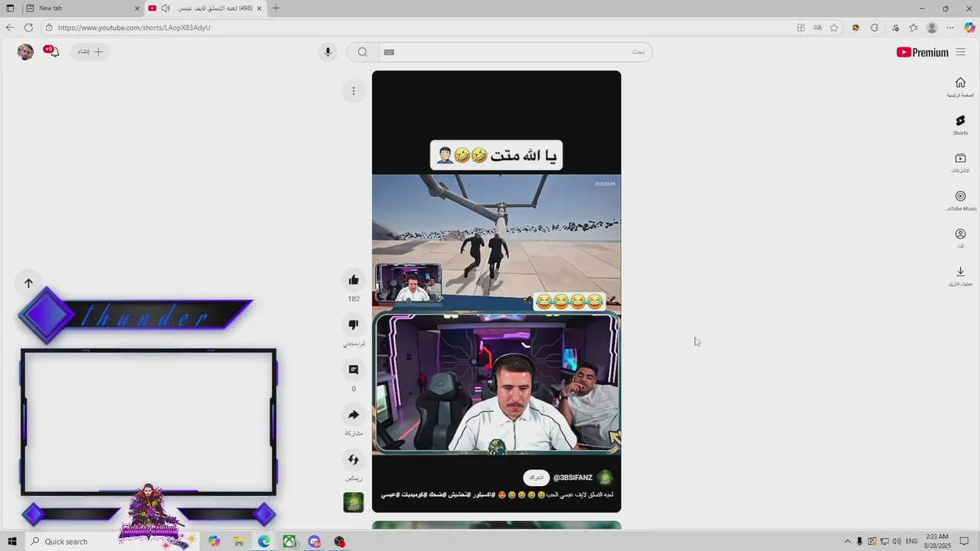This screenshot has height=551, width=980.
Task: Open the recording app with red dot
Action: [x=340, y=542]
